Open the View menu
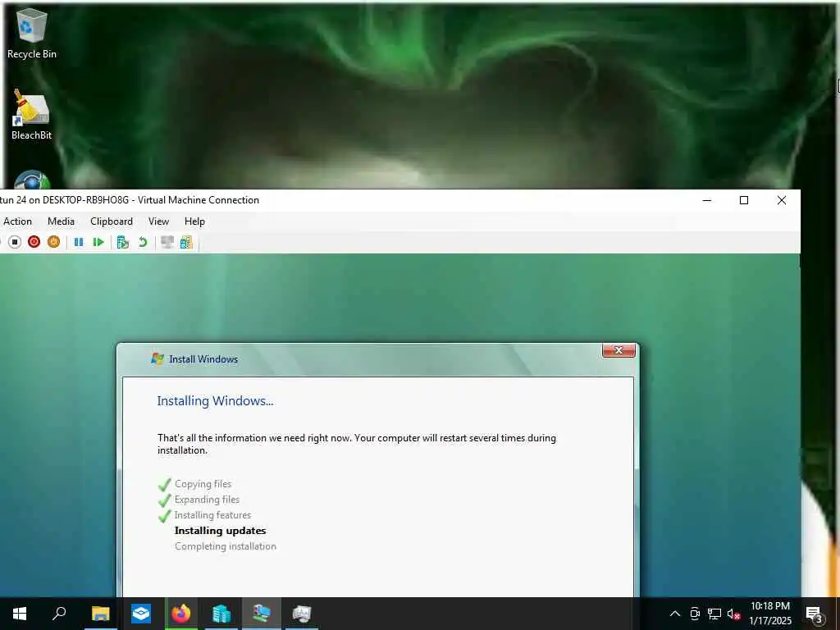The width and height of the screenshot is (840, 630). pos(158,221)
